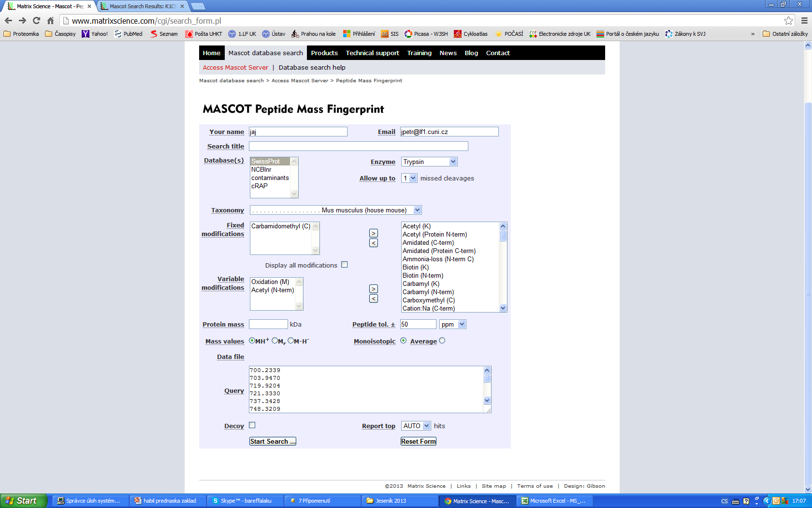
Task: Select the Mr mass values radio button
Action: (275, 341)
